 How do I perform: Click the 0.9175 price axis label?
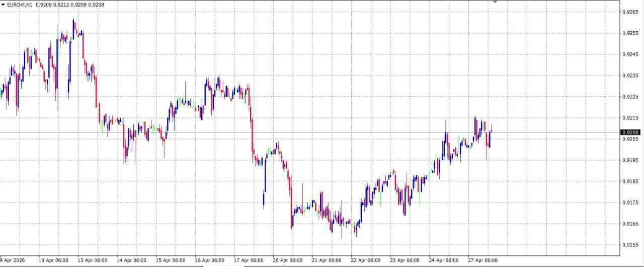(x=630, y=203)
